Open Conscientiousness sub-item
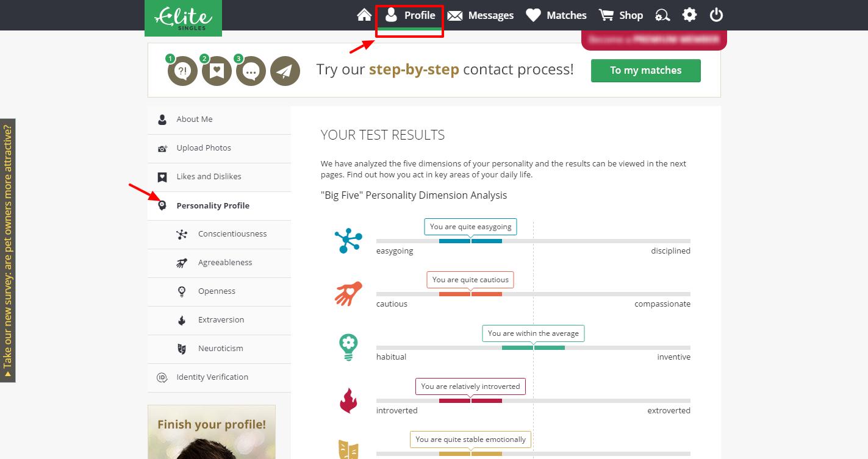 [x=219, y=234]
